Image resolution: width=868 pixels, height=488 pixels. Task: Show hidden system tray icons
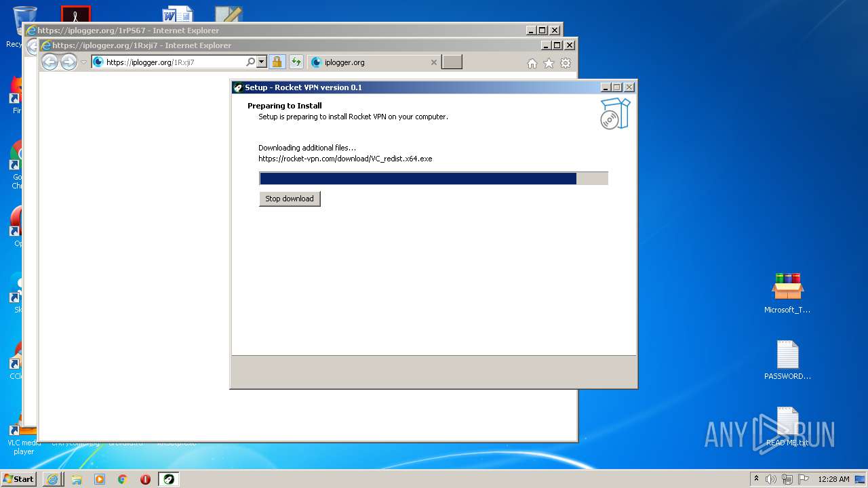[x=756, y=479]
